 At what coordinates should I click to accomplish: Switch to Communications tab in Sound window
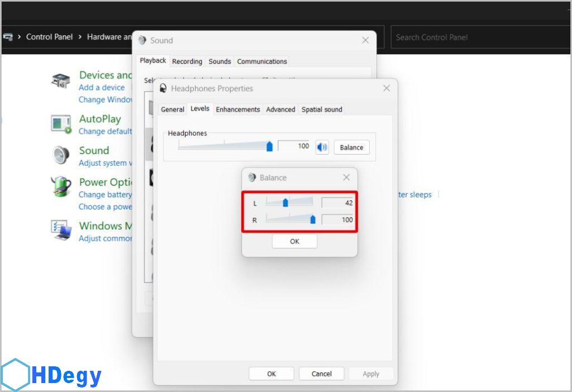point(261,61)
